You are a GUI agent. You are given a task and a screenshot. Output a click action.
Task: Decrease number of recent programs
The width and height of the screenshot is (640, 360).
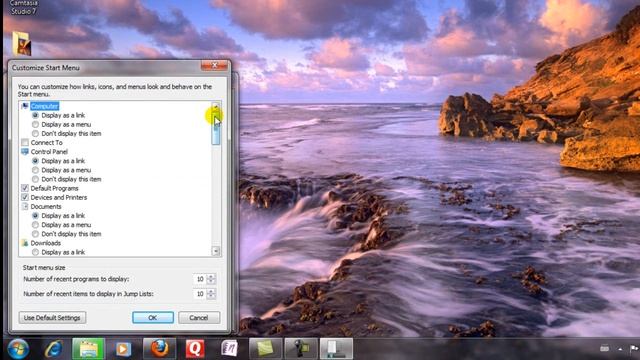[211, 282]
